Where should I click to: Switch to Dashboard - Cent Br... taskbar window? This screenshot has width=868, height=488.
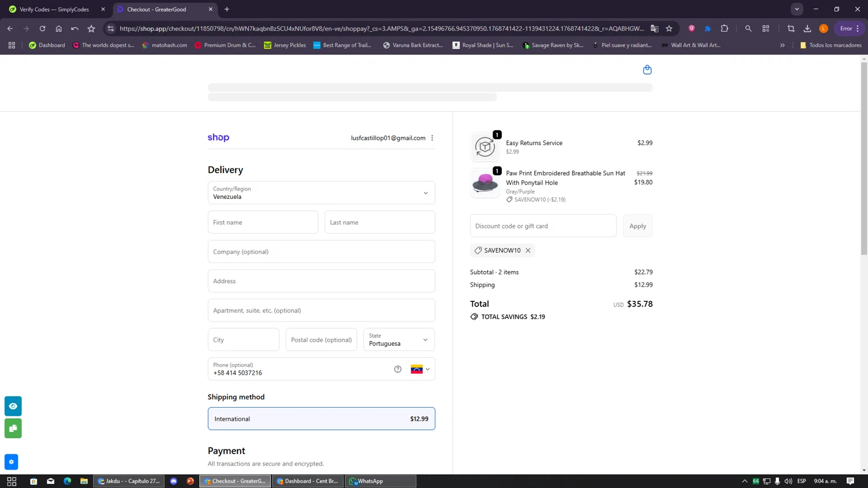pos(307,481)
